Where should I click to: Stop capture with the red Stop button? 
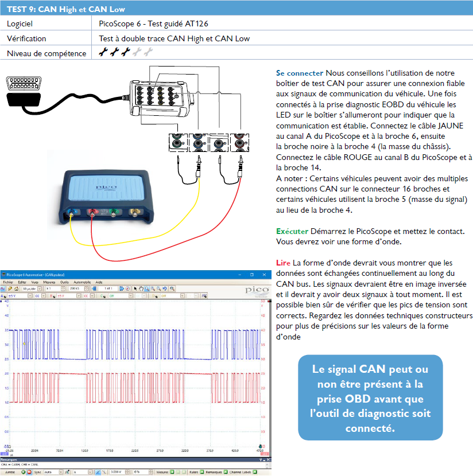(29, 472)
